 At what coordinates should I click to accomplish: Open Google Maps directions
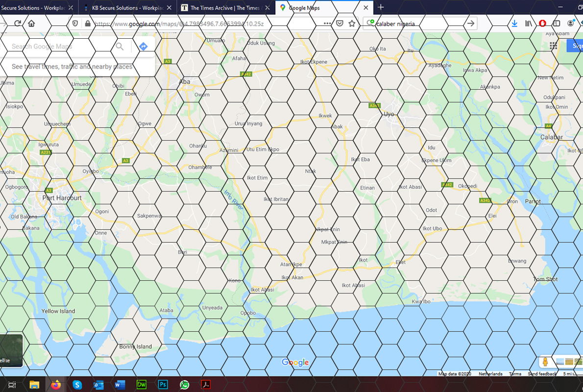(143, 47)
